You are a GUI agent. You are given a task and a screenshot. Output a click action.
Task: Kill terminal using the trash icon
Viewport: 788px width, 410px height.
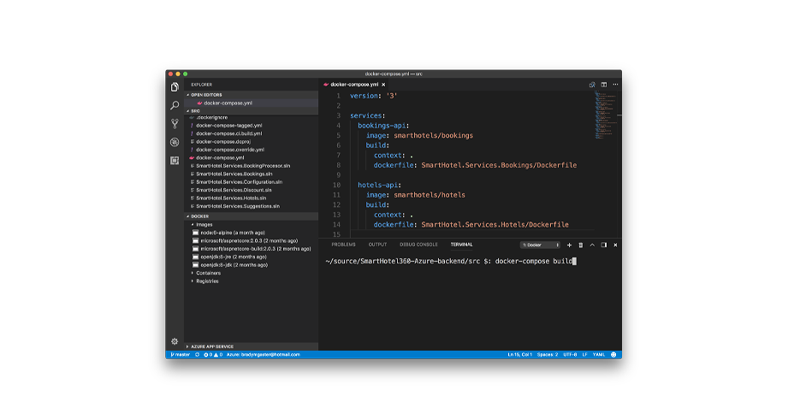point(580,244)
